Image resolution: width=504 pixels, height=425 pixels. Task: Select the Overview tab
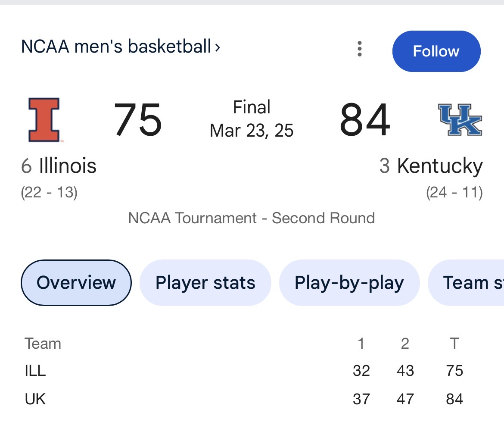[76, 282]
